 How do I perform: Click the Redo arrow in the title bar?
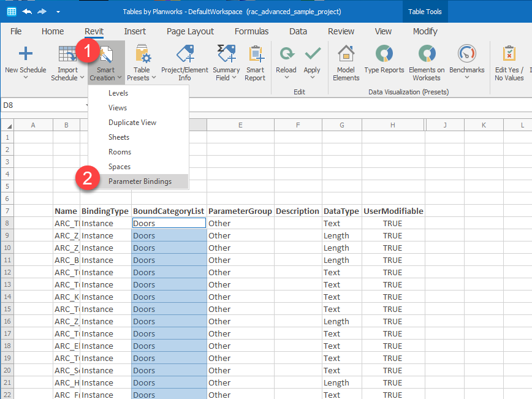(x=42, y=12)
